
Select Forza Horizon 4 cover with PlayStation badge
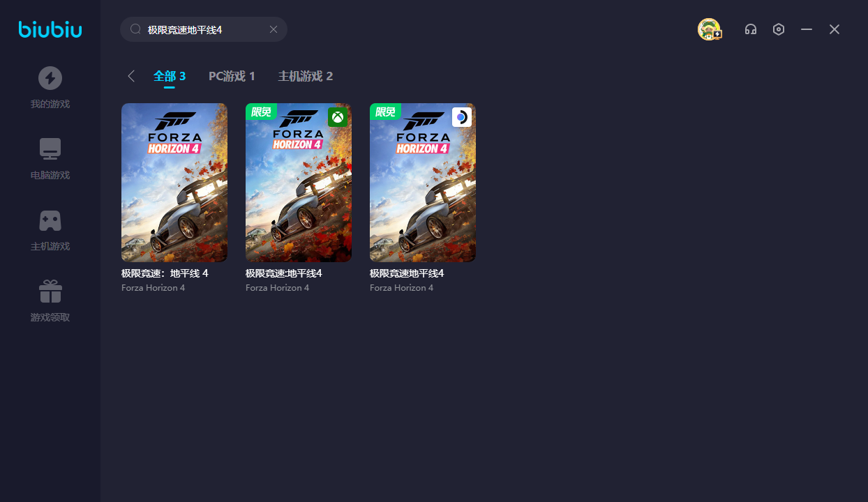click(423, 183)
